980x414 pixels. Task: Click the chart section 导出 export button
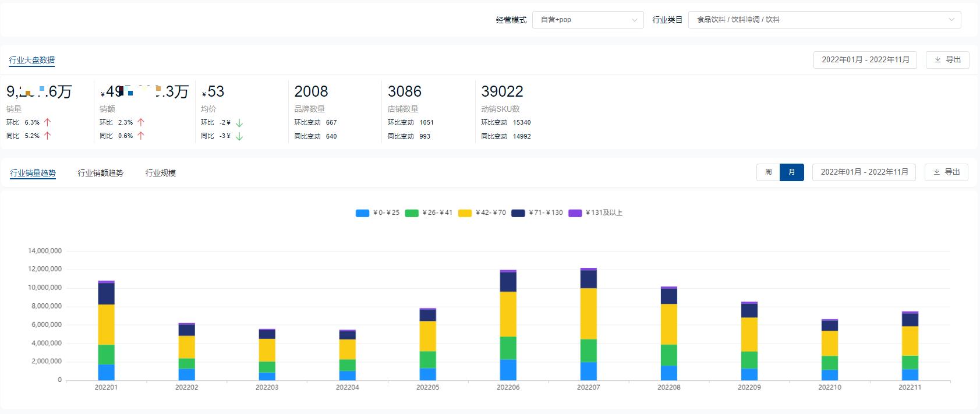pos(946,172)
